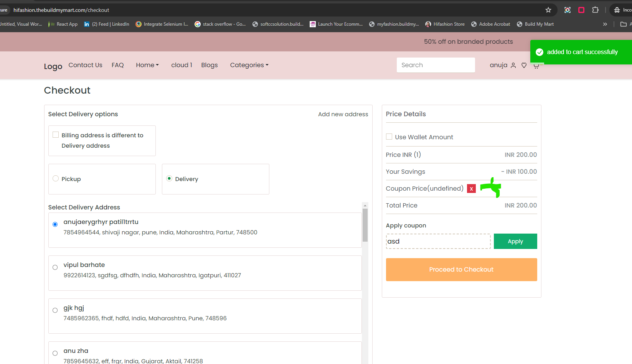Screen dimensions: 632x364
Task: Select the gjk hgj address
Action: 55,310
